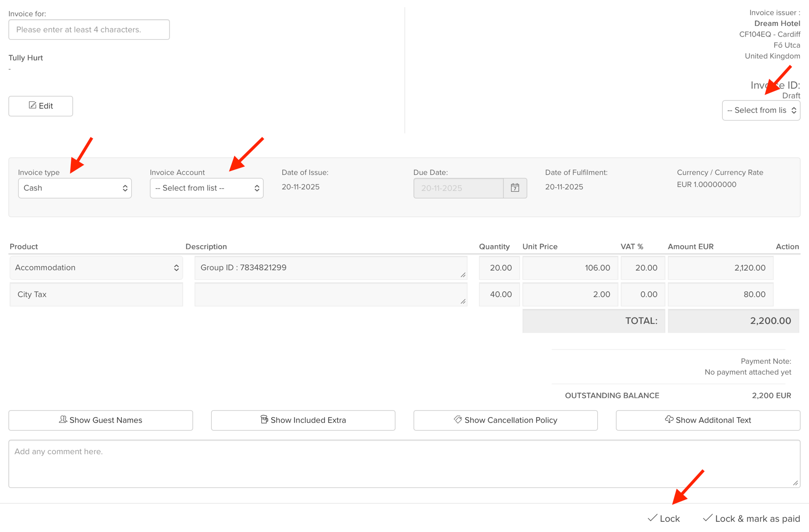809x532 pixels.
Task: Click the Show Cancellation Policy tag icon
Action: (458, 419)
